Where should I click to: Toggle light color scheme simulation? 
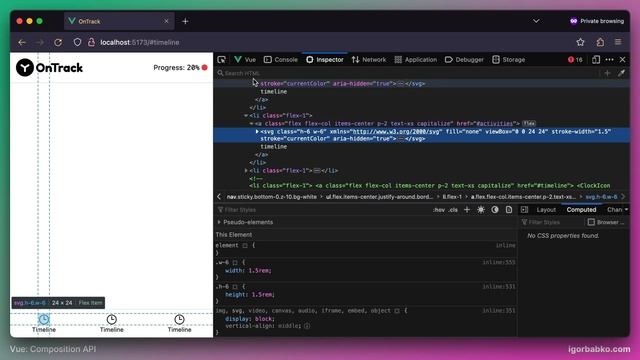tap(481, 210)
